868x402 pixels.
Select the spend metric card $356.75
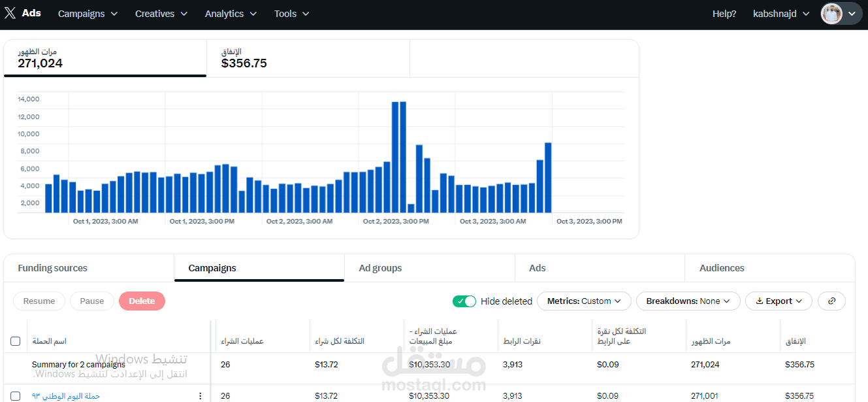click(x=308, y=58)
